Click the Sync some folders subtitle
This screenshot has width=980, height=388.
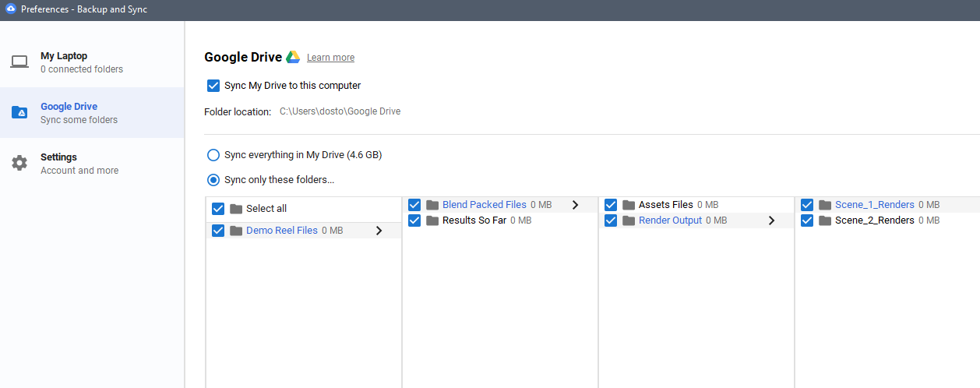click(79, 120)
